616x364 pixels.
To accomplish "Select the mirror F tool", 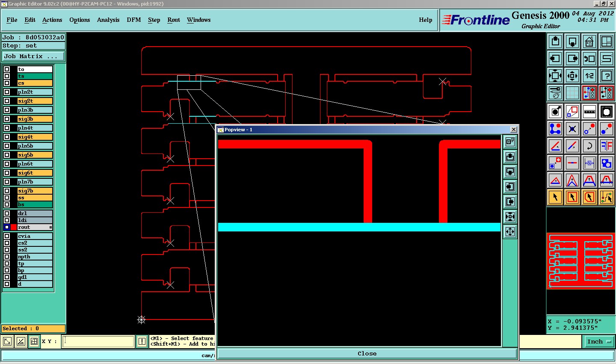I will pyautogui.click(x=607, y=146).
